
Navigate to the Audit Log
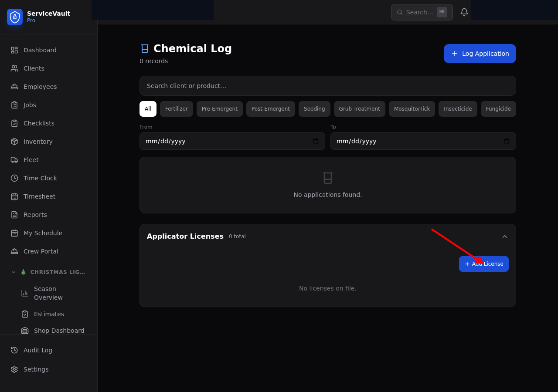(38, 350)
